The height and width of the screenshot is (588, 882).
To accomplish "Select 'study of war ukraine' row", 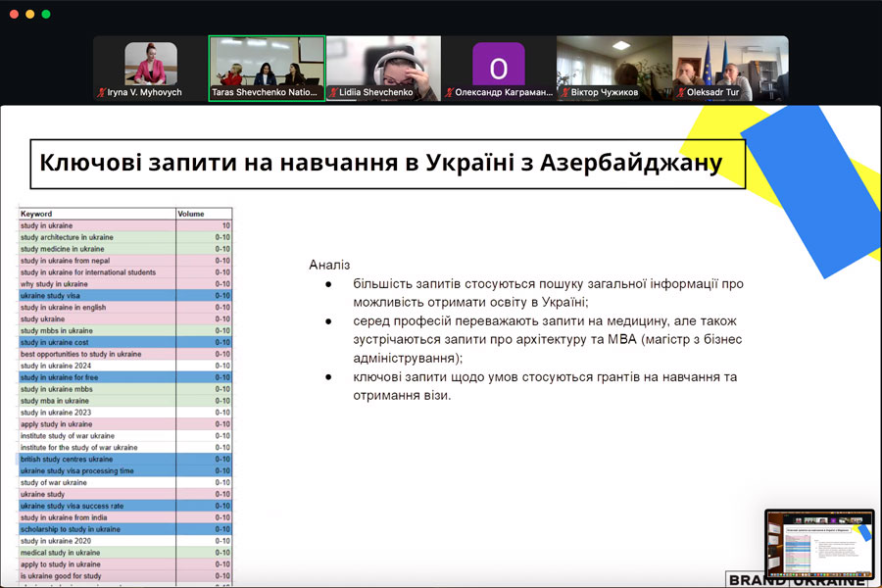I will pos(124,483).
